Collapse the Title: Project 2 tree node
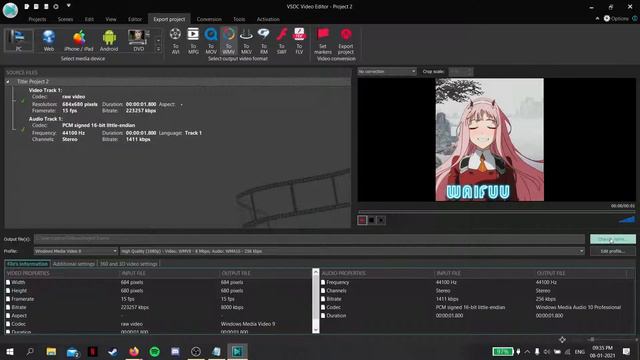The image size is (640, 360). coord(8,82)
